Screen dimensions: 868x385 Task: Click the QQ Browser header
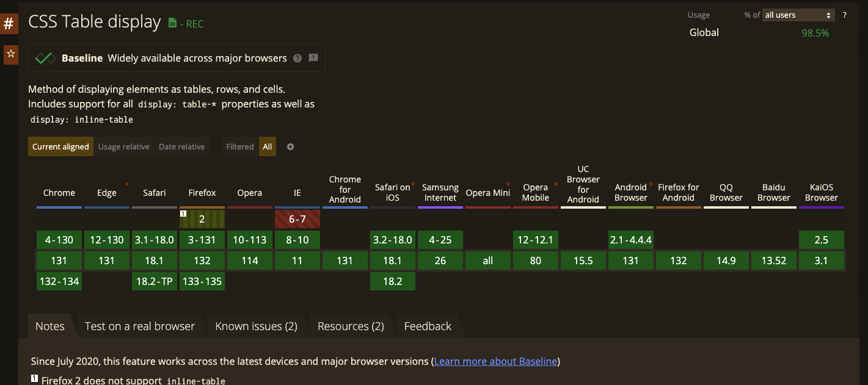(726, 193)
